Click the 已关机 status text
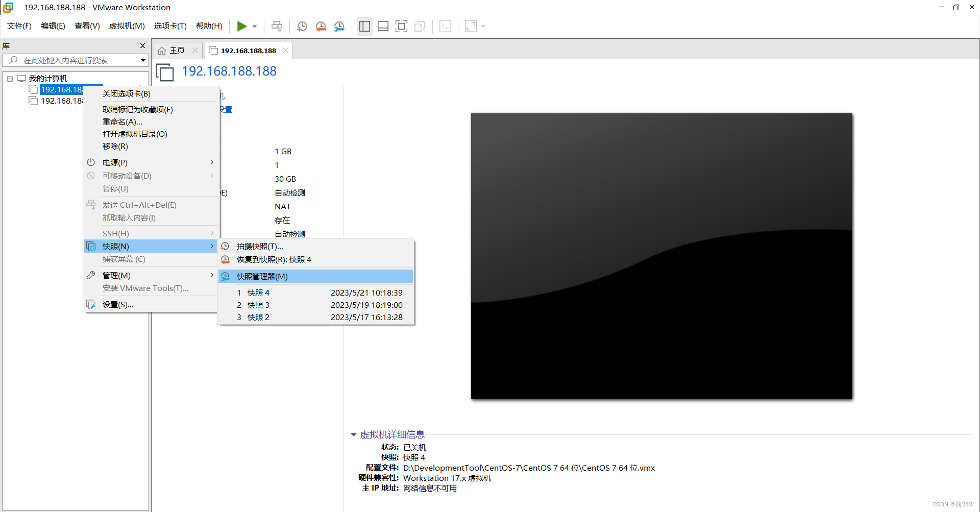The width and height of the screenshot is (980, 512). pos(414,448)
